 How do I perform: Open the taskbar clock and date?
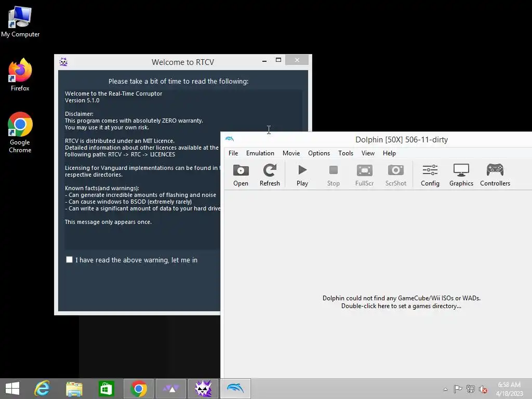[509, 389]
